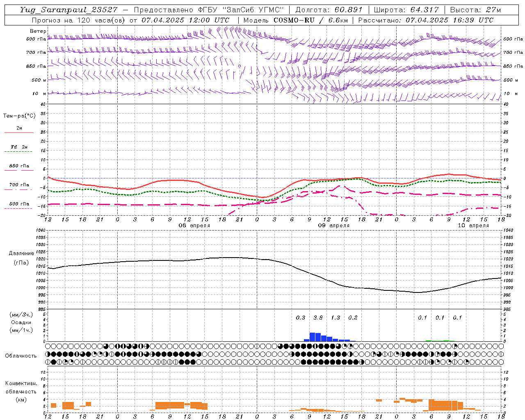
Task: Click the 'Тем-ра(°C)' panel label
Action: click(x=19, y=116)
